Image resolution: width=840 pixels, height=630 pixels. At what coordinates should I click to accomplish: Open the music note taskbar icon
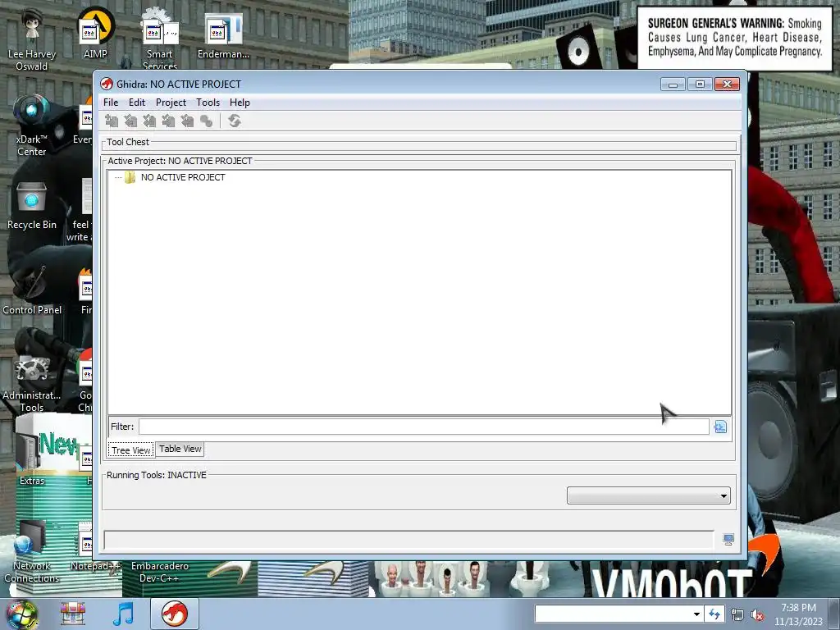(x=123, y=614)
